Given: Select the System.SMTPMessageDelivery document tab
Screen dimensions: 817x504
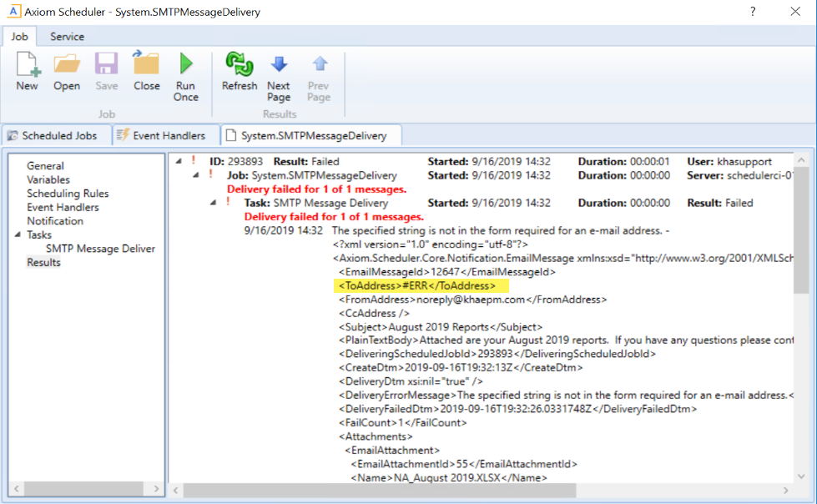Looking at the screenshot, I should click(x=311, y=135).
